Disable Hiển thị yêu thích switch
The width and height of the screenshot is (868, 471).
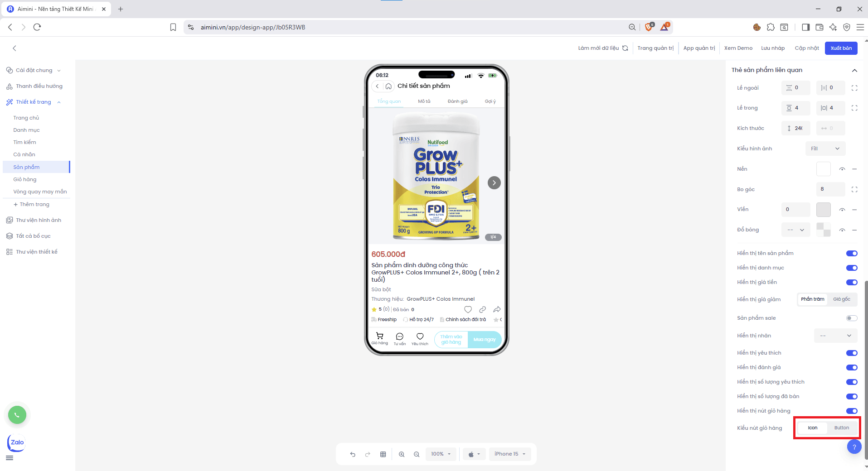851,353
